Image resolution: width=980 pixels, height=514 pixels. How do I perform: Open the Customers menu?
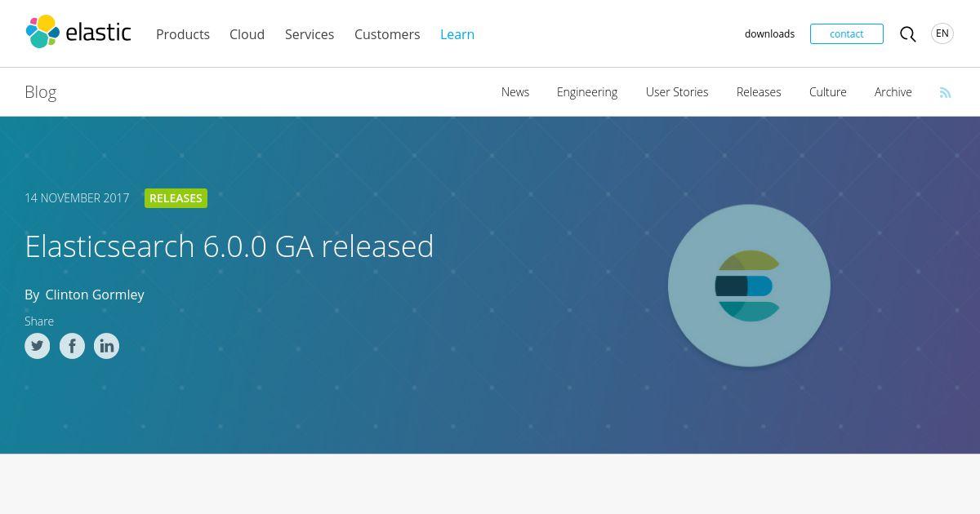point(387,34)
